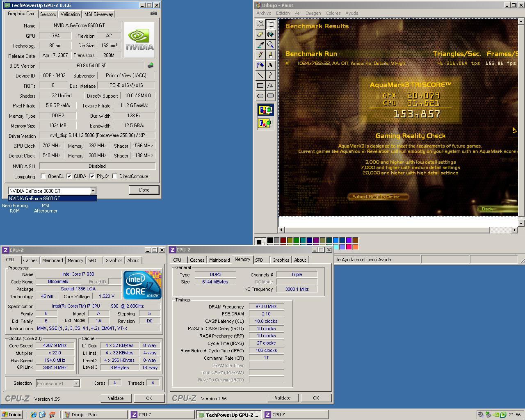This screenshot has width=525, height=420.
Task: Select opaque selection mode option in Paint
Action: [265, 110]
